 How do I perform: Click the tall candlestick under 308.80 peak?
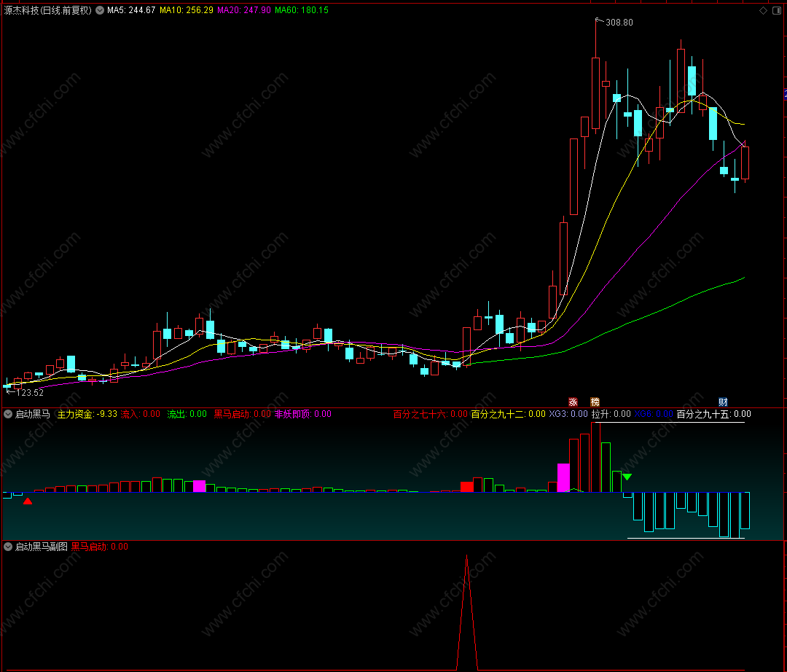pos(596,93)
